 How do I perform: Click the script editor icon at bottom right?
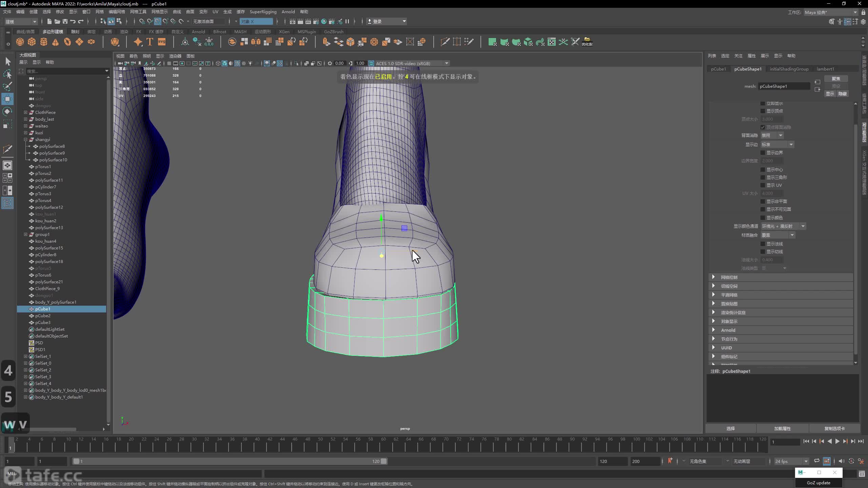(862, 474)
